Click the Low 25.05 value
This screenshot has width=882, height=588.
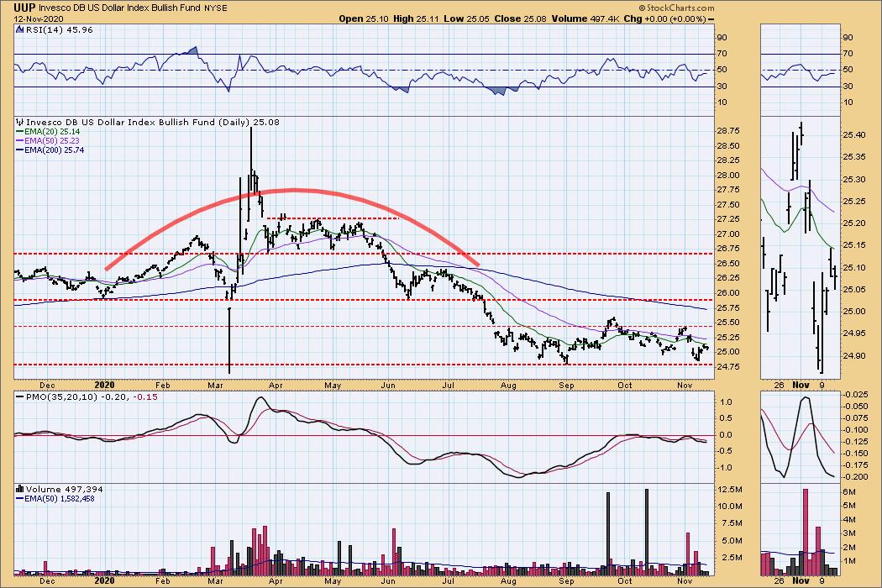pos(467,18)
